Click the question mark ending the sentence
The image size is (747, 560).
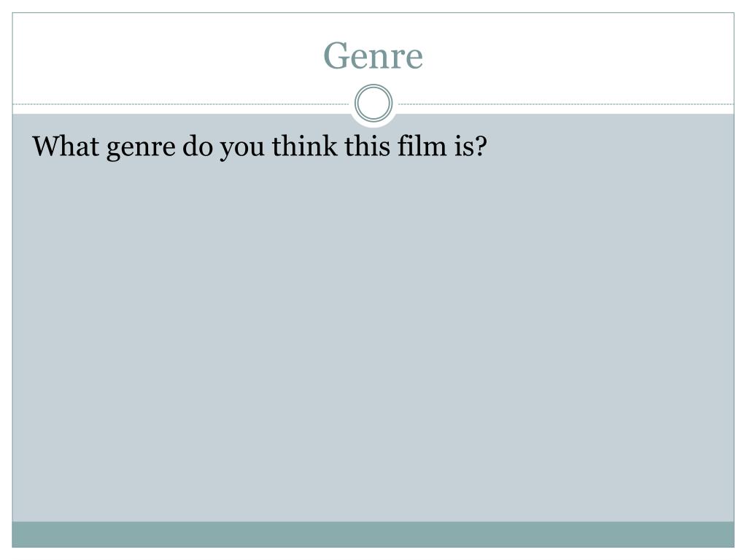point(481,146)
